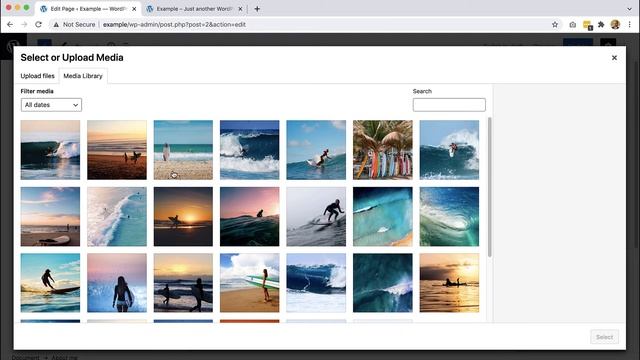Go back with the browser back arrow
640x360 pixels.
point(10,24)
